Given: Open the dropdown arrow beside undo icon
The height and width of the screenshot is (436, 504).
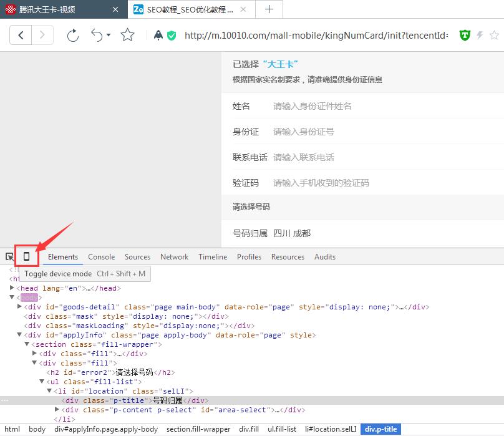Looking at the screenshot, I should click(109, 36).
